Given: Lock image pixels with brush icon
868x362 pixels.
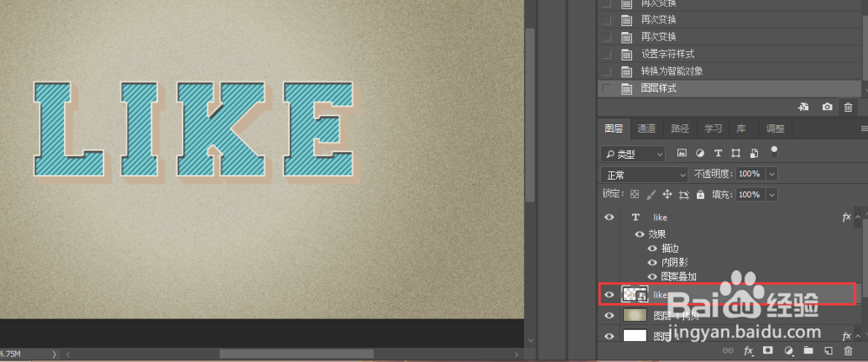Looking at the screenshot, I should (652, 194).
